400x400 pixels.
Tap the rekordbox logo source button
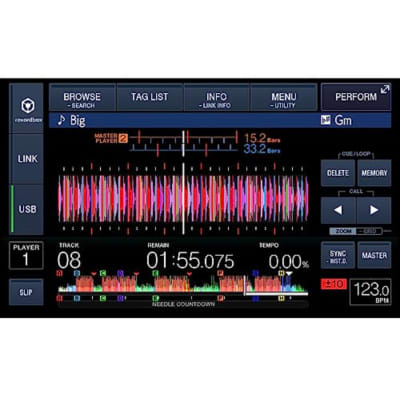(x=26, y=108)
